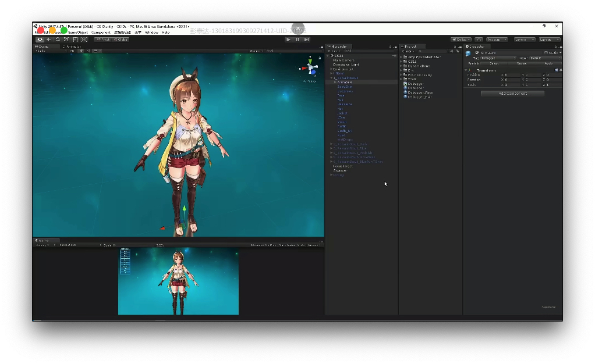595x364 pixels.
Task: Open the Collab dropdown
Action: (461, 40)
